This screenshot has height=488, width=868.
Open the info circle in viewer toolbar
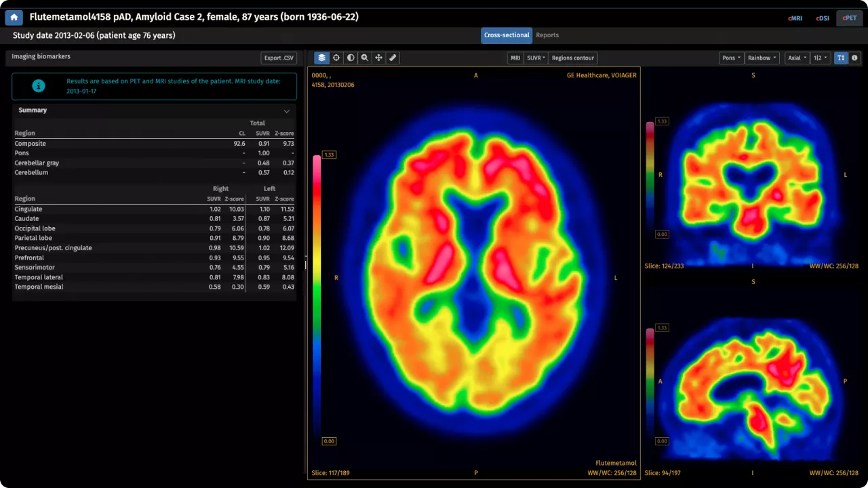[x=854, y=58]
